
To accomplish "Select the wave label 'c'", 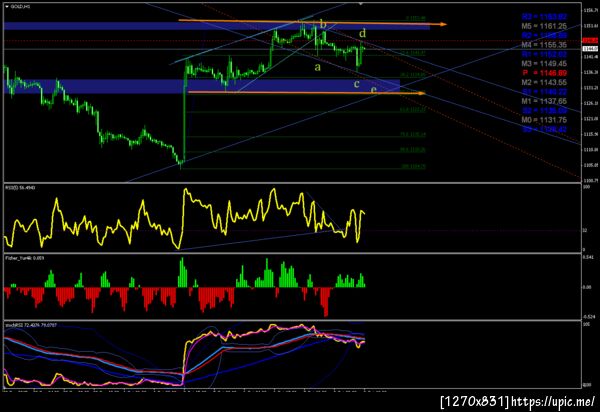I will (357, 83).
